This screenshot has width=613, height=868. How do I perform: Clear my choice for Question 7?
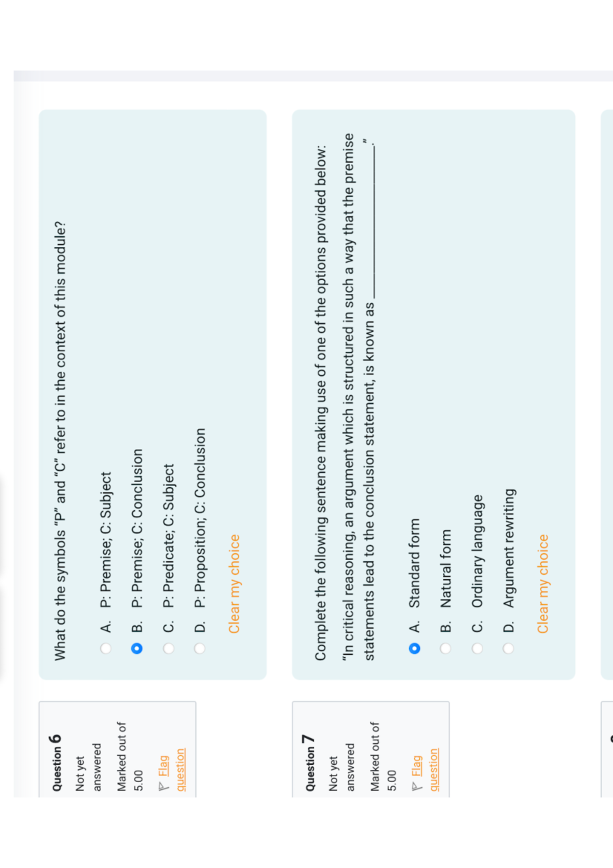tap(543, 584)
